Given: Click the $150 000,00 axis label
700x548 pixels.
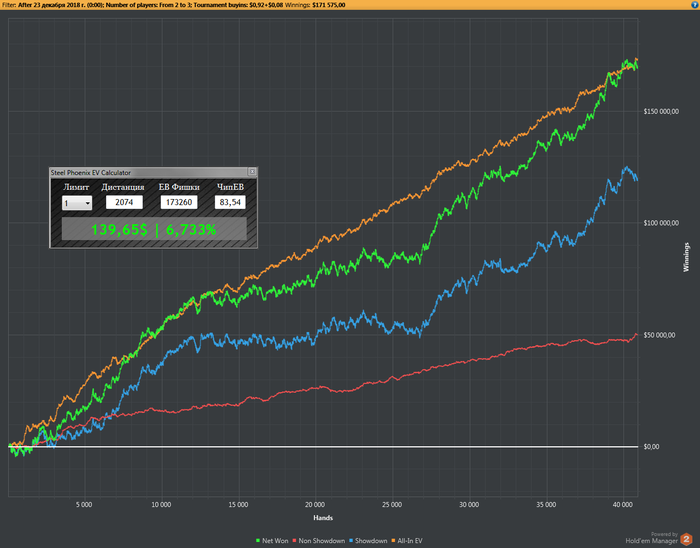Looking at the screenshot, I should (661, 112).
